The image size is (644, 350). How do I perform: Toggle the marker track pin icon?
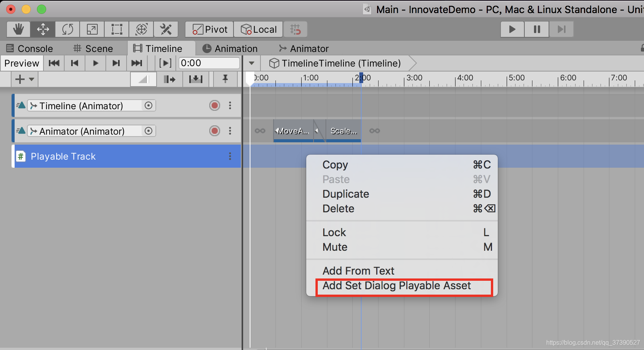[225, 79]
